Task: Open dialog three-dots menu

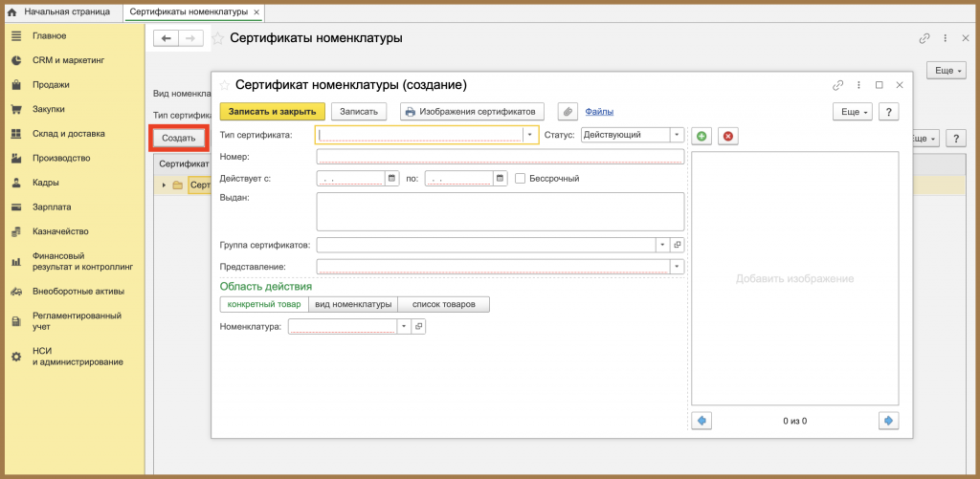Action: [x=859, y=85]
